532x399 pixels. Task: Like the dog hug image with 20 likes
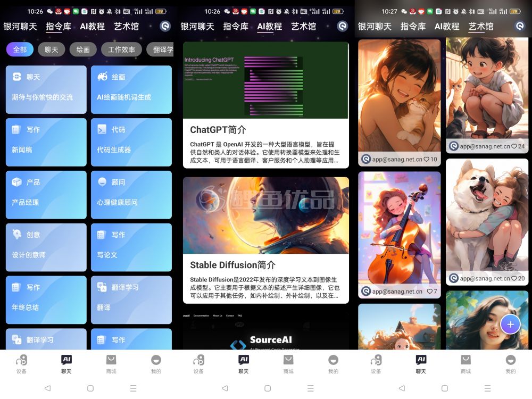[x=514, y=278]
